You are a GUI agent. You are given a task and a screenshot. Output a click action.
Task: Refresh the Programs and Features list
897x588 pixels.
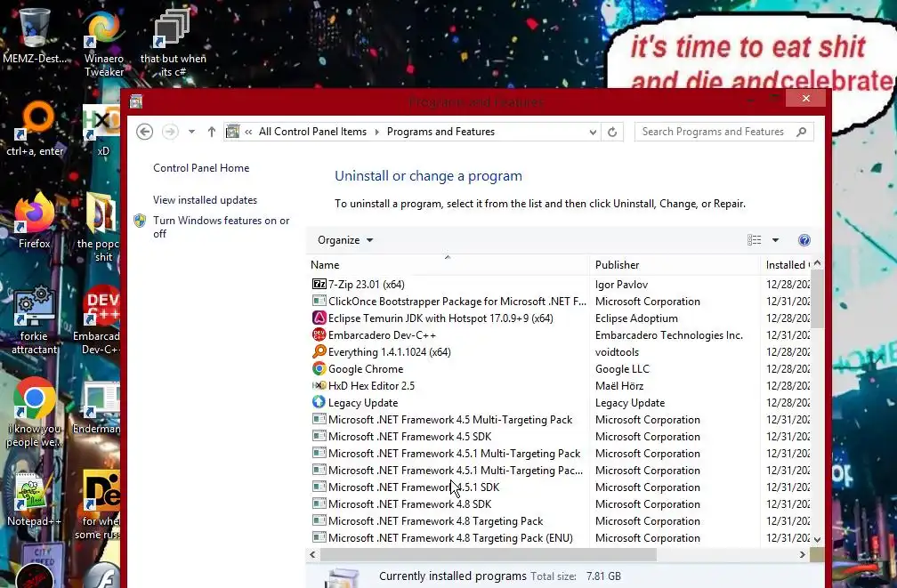click(x=612, y=132)
